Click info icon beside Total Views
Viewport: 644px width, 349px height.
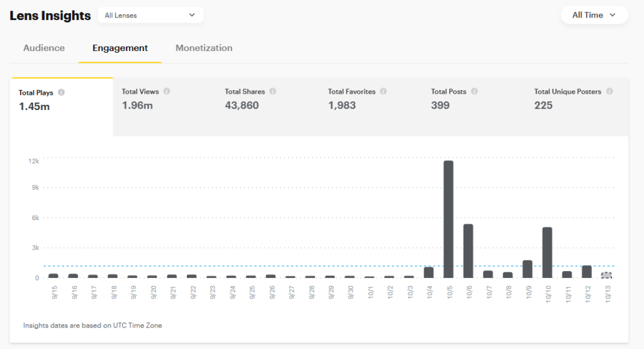(167, 91)
